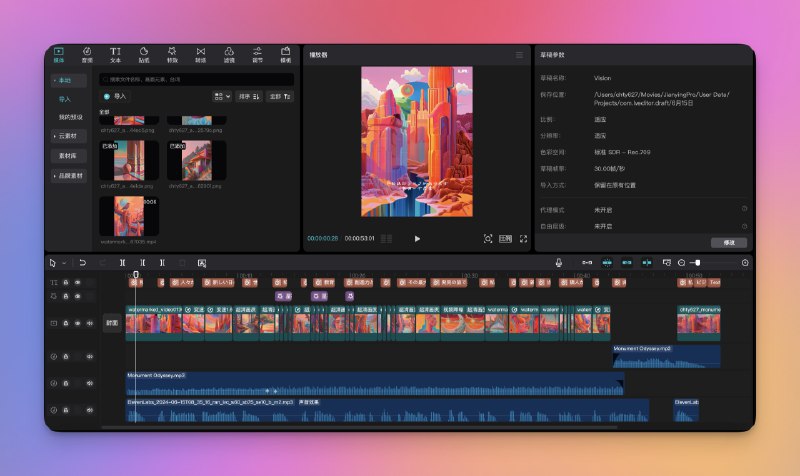
Task: Click the info icon beside 自由层级
Action: (x=744, y=226)
